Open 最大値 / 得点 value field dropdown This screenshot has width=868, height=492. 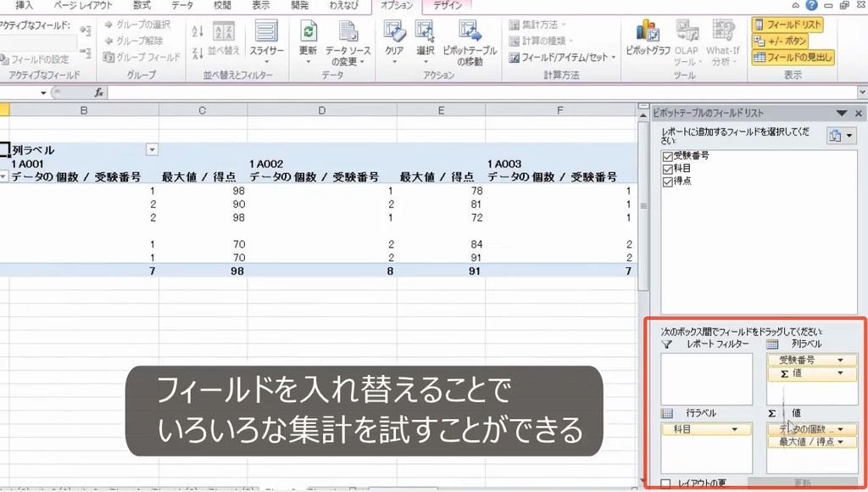[840, 442]
